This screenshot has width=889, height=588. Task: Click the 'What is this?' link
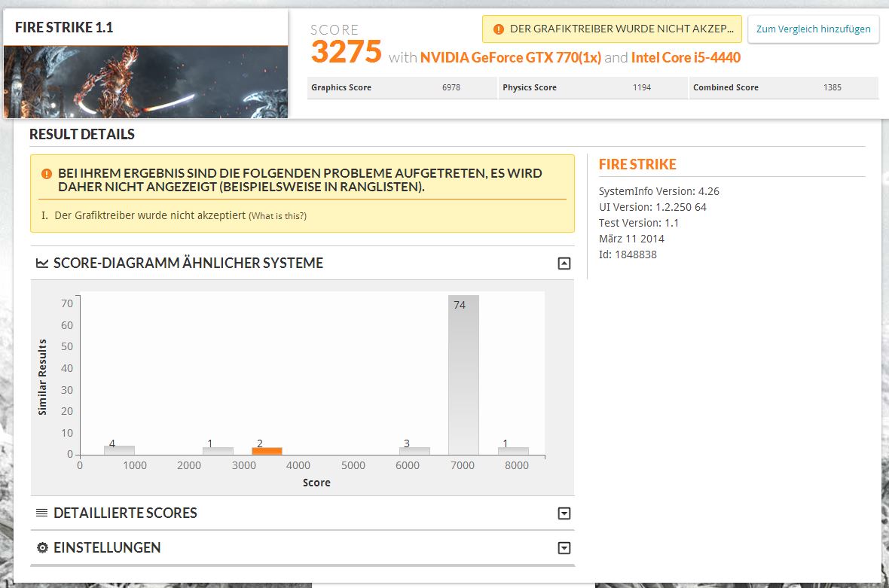pos(278,216)
